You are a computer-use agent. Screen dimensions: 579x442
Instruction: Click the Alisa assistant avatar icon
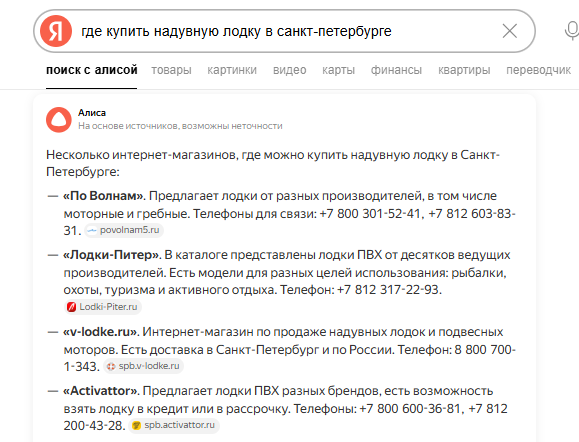click(x=59, y=120)
